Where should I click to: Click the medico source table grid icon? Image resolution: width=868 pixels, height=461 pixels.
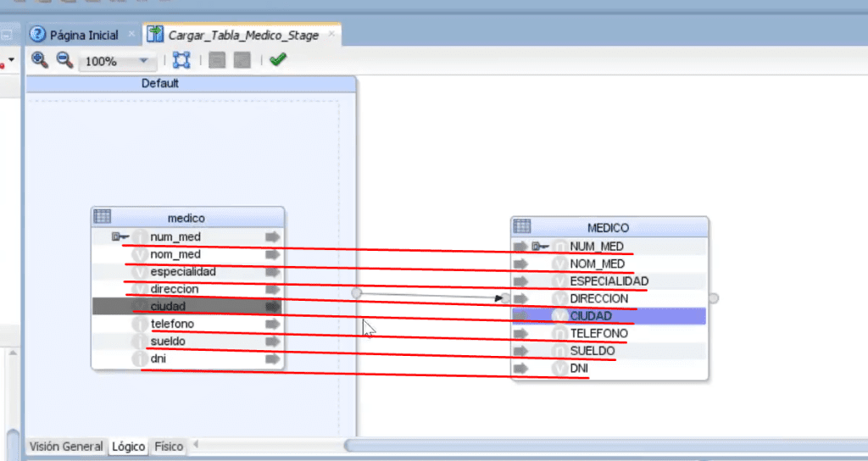[x=103, y=216]
